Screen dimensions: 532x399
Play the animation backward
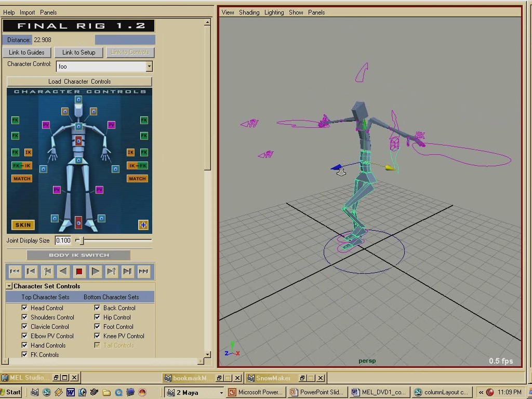pyautogui.click(x=63, y=271)
